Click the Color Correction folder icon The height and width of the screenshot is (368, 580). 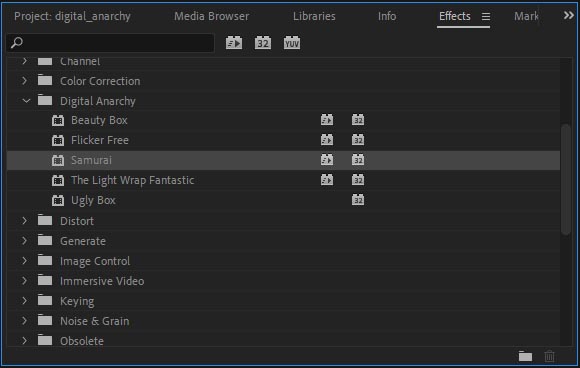(x=45, y=80)
